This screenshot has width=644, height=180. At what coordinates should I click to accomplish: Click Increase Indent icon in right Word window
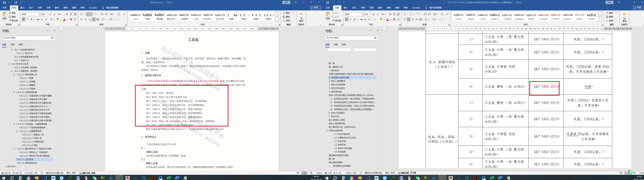tap(429, 14)
